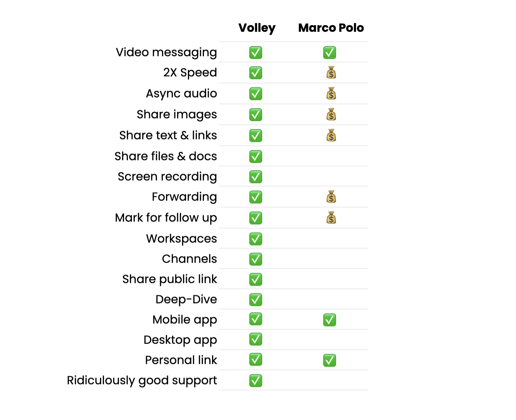Click Volley's Ridiculously good support checkmark
The height and width of the screenshot is (420, 516).
pyautogui.click(x=256, y=381)
